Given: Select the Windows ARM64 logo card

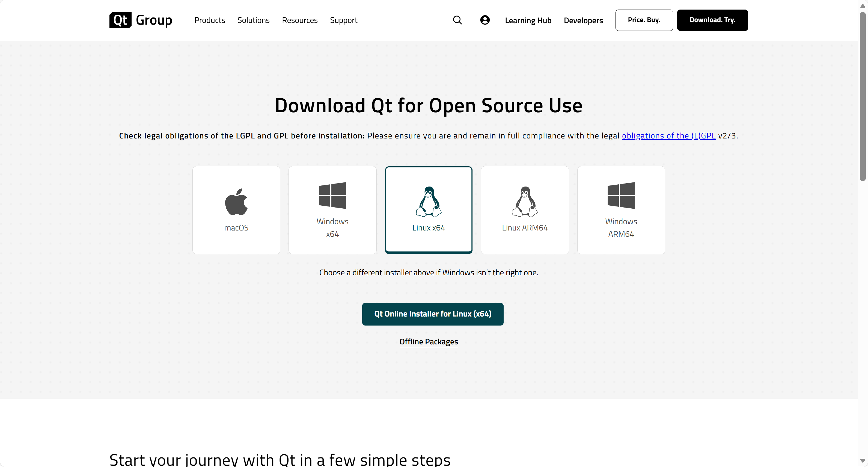Looking at the screenshot, I should click(621, 210).
